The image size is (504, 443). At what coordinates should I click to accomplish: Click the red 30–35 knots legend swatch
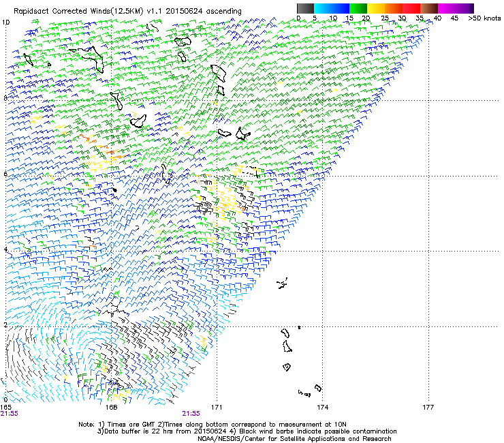(x=411, y=8)
